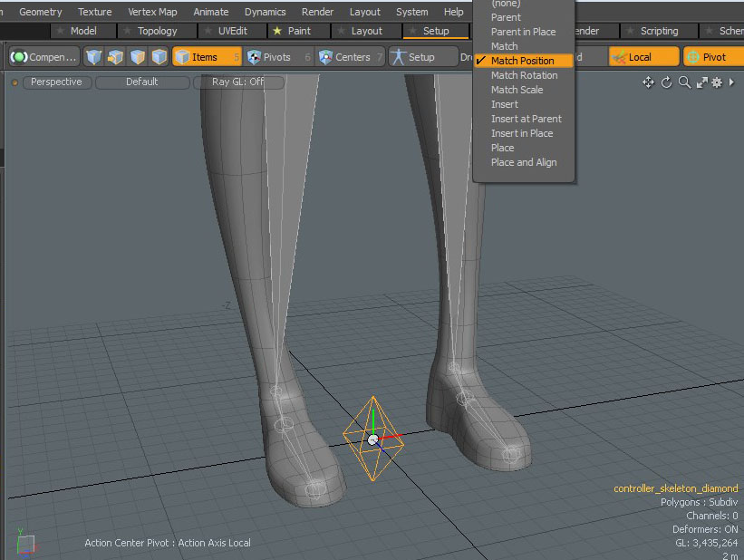This screenshot has height=560, width=744.
Task: Open viewport settings gear icon
Action: point(717,82)
